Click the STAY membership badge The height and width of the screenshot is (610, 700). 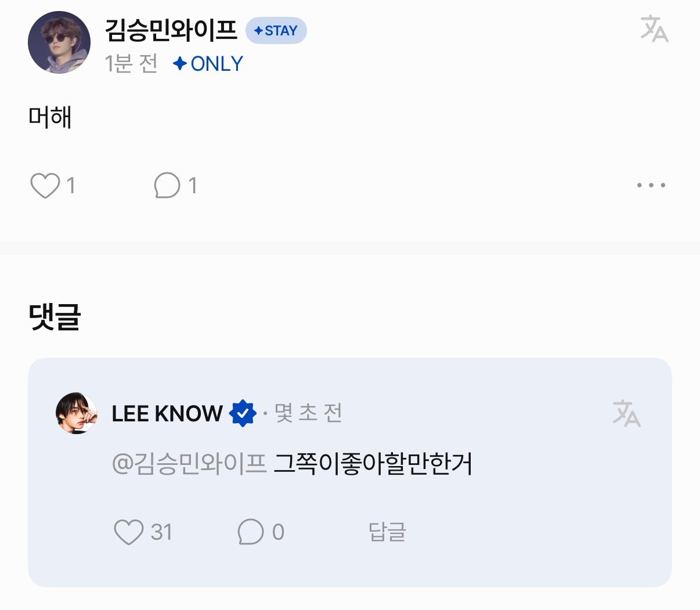click(x=276, y=31)
